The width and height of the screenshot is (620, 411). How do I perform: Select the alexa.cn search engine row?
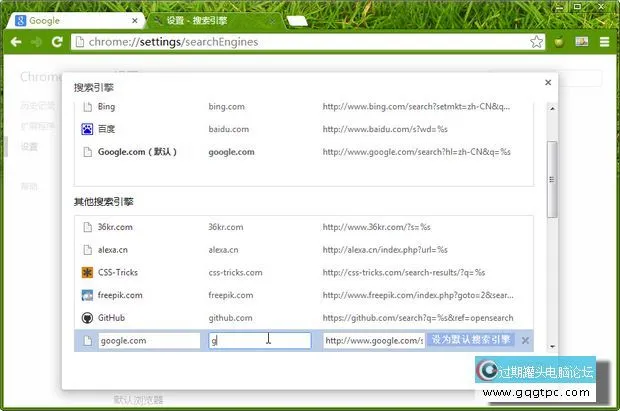304,250
